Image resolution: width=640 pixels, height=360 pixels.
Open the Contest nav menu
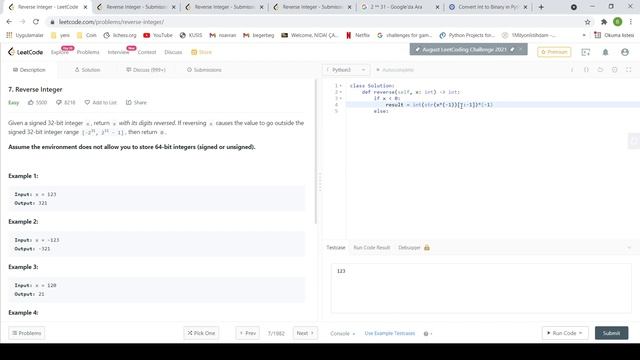click(x=147, y=52)
